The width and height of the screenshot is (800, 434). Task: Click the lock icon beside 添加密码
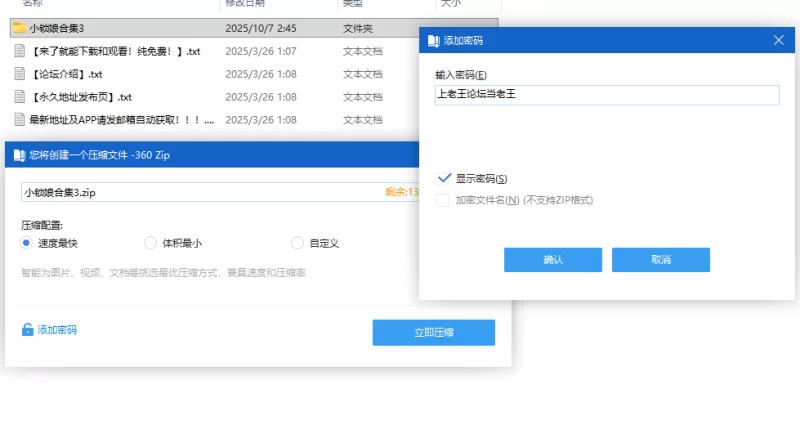tap(28, 329)
